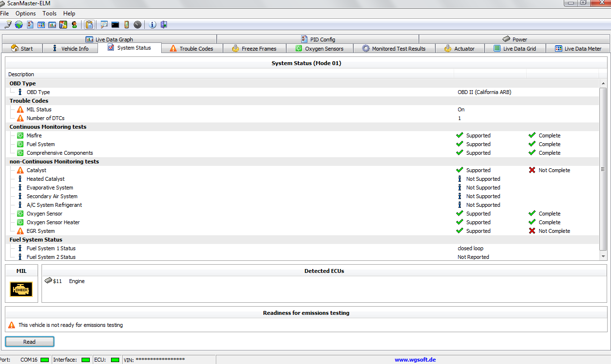This screenshot has height=364, width=611.
Task: Open the Tools menu
Action: [x=49, y=13]
